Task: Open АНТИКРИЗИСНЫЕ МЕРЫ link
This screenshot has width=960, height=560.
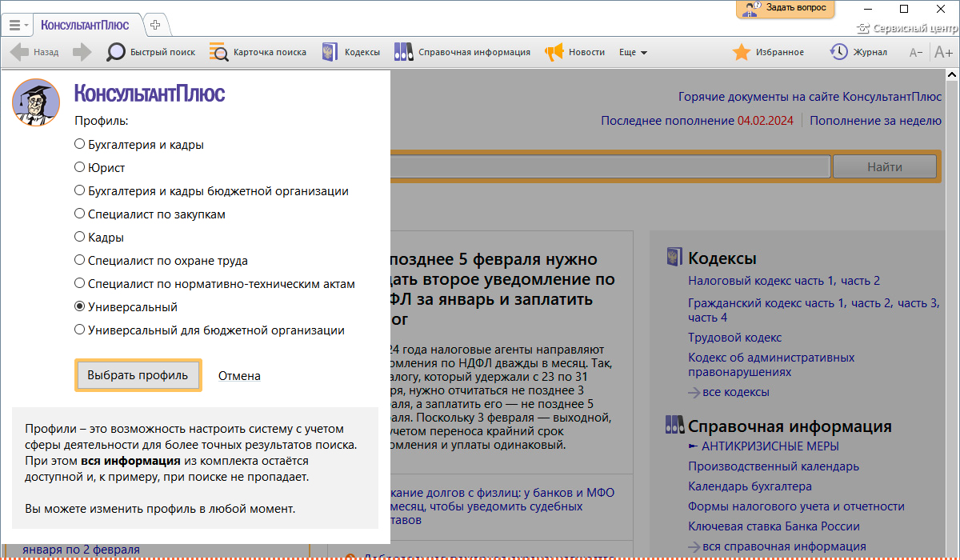Action: [x=770, y=446]
